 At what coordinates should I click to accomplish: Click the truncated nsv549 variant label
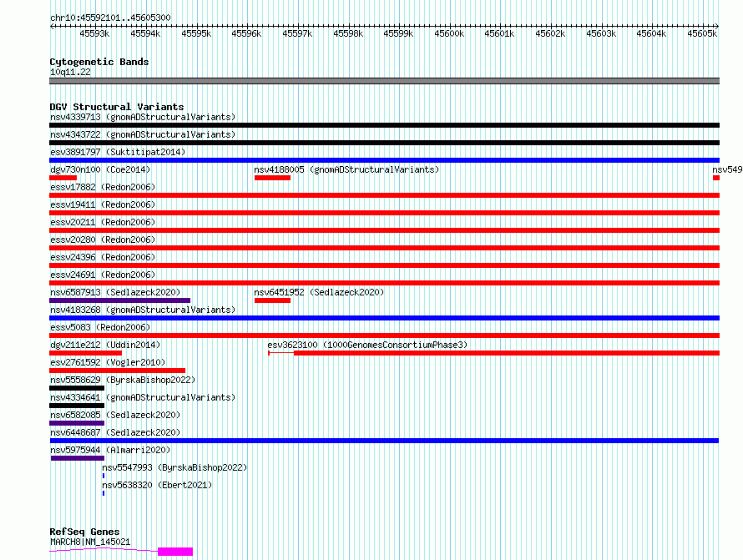point(727,169)
